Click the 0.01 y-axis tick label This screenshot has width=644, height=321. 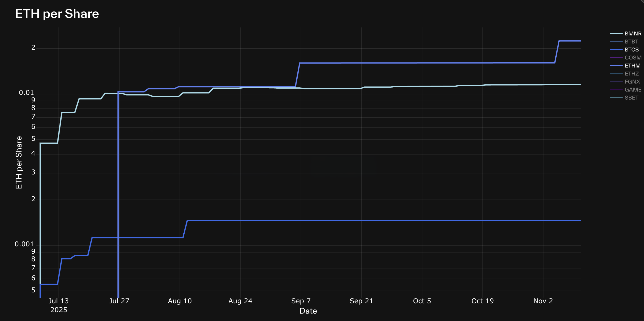pos(26,93)
